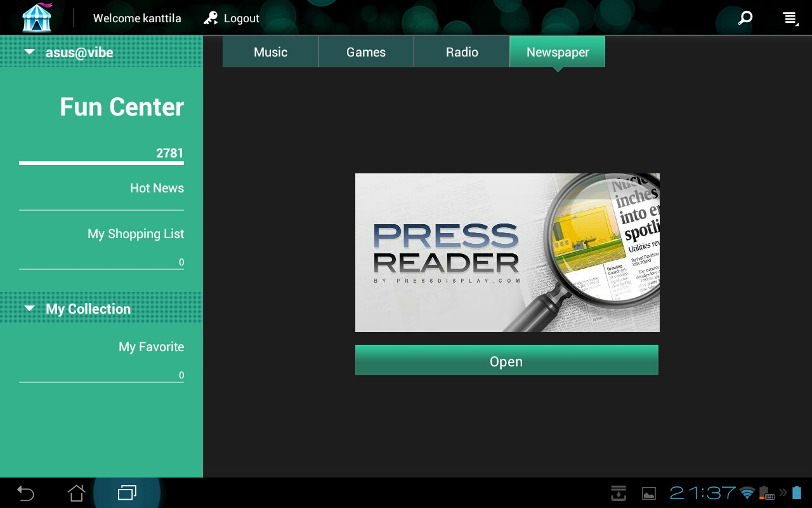The image size is (812, 508).
Task: Open the recent apps icon
Action: coord(127,493)
